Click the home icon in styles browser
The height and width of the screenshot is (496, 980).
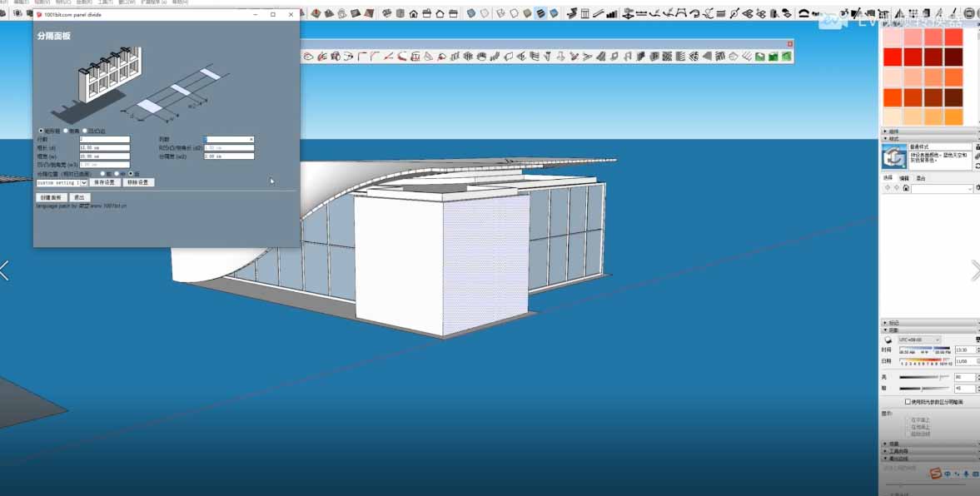905,189
